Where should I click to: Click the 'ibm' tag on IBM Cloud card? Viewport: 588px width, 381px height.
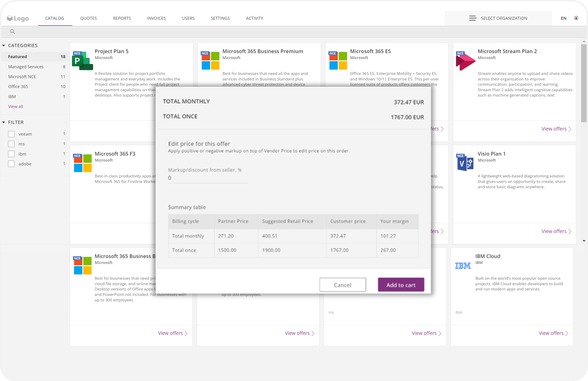(459, 312)
